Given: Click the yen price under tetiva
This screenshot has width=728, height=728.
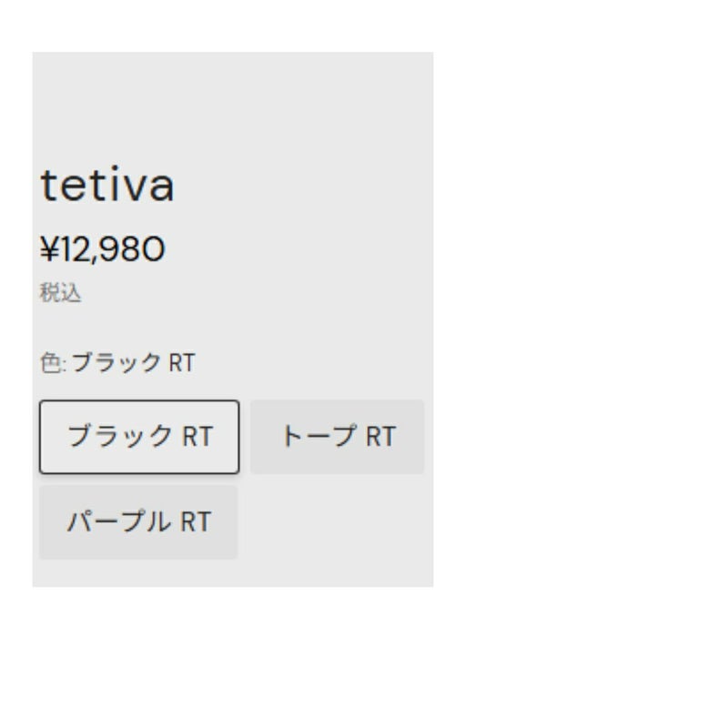Looking at the screenshot, I should coord(103,248).
